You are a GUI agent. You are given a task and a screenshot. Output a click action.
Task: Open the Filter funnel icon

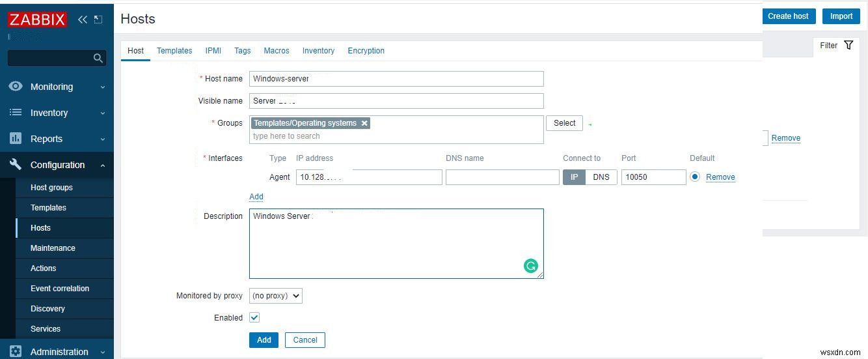(x=848, y=45)
